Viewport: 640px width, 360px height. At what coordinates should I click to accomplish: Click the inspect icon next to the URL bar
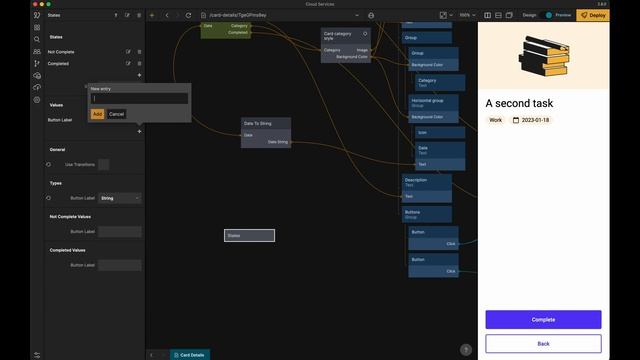pos(371,15)
